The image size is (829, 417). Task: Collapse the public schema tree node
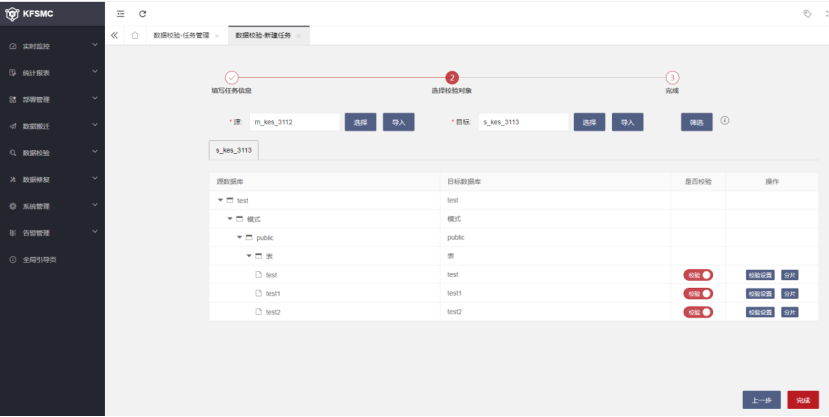(240, 237)
